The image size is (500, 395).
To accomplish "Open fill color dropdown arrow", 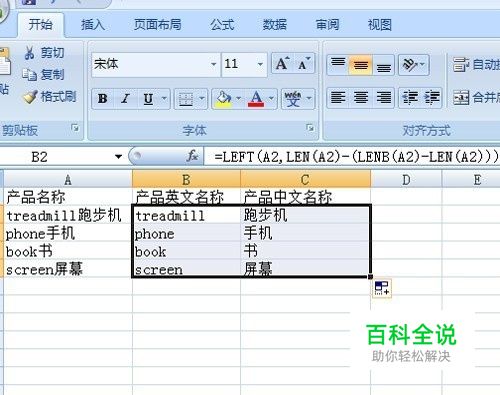I will pyautogui.click(x=238, y=99).
